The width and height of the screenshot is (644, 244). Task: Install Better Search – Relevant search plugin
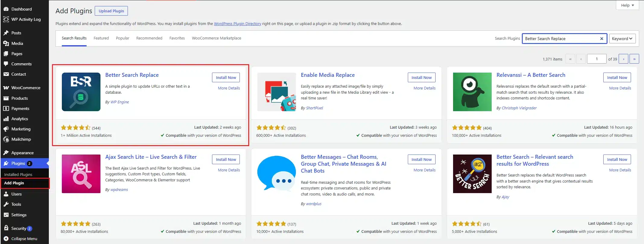pyautogui.click(x=617, y=159)
